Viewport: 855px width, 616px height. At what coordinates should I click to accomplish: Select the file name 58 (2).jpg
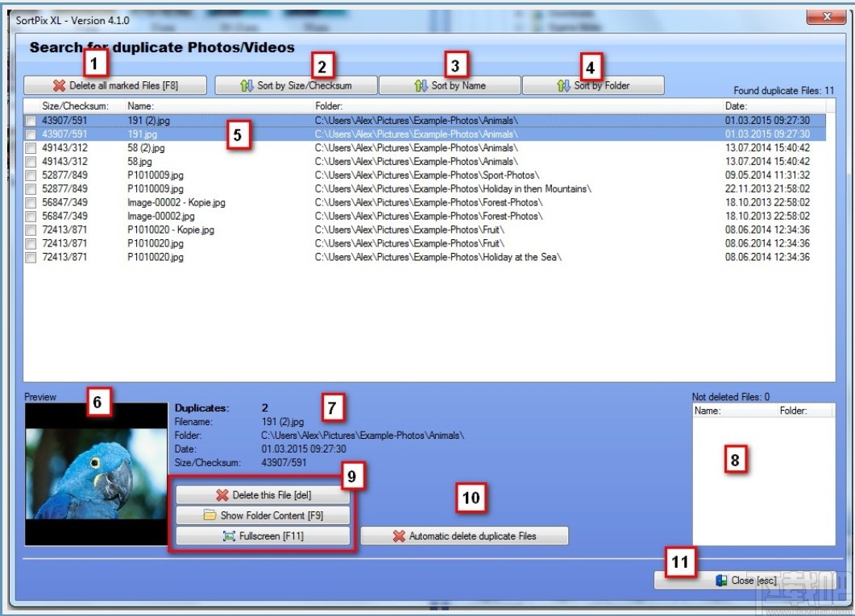[x=146, y=148]
